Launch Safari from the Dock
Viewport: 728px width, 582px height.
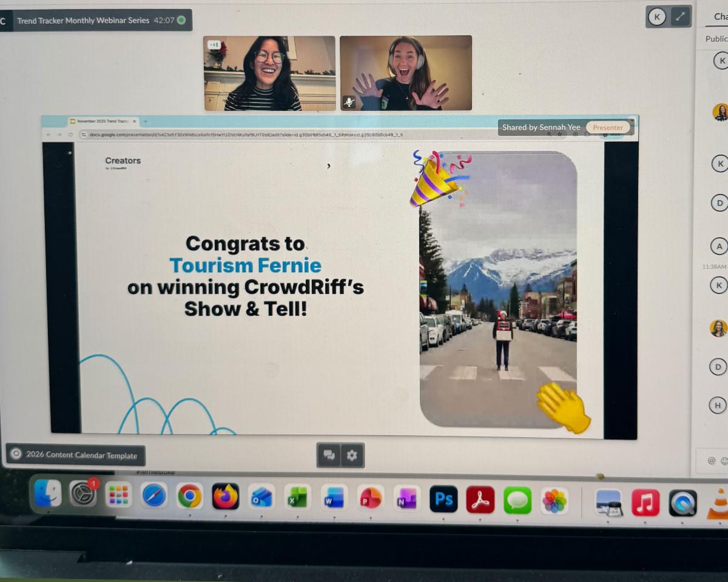[154, 496]
